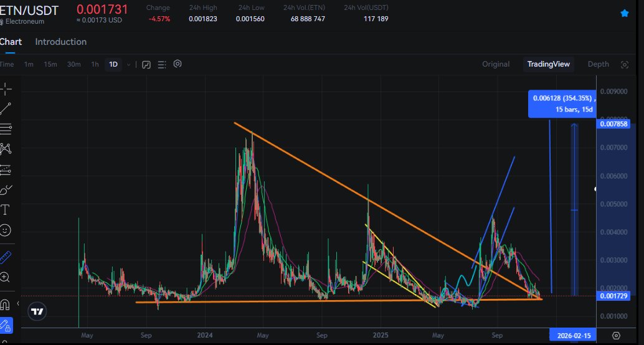
Task: Toggle magnet mode for drawings
Action: point(5,305)
